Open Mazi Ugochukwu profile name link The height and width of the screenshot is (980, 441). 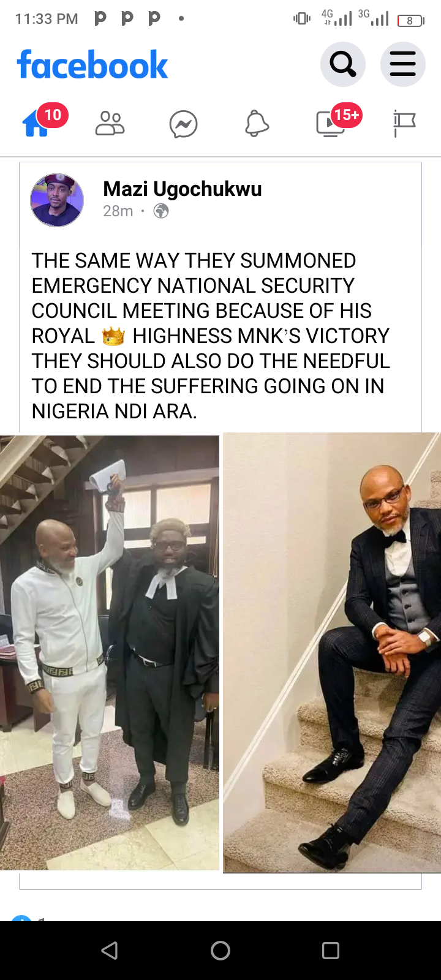(183, 189)
